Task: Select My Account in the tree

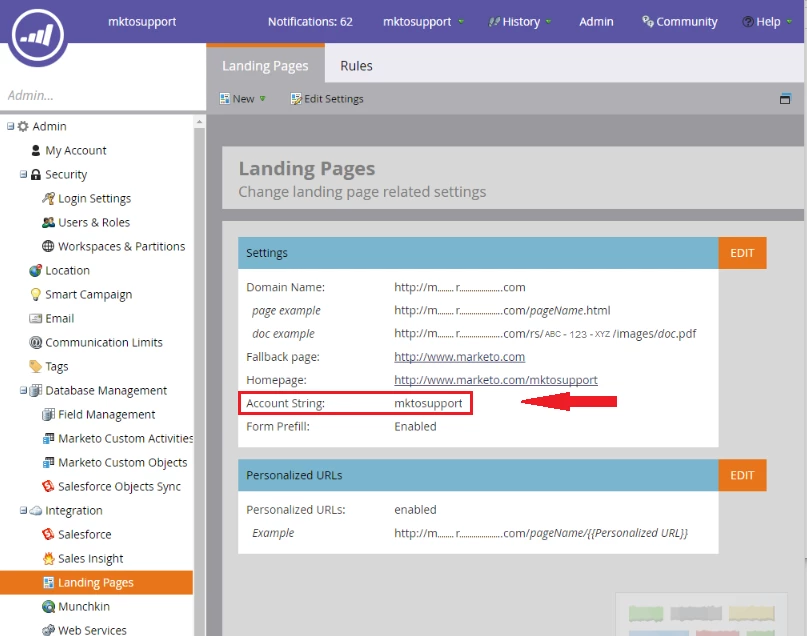Action: point(76,150)
